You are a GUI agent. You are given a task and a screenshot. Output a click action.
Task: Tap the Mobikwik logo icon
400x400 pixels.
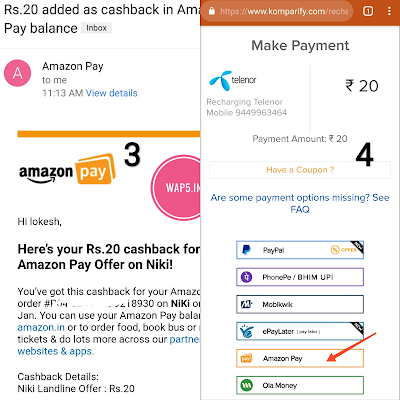[246, 304]
